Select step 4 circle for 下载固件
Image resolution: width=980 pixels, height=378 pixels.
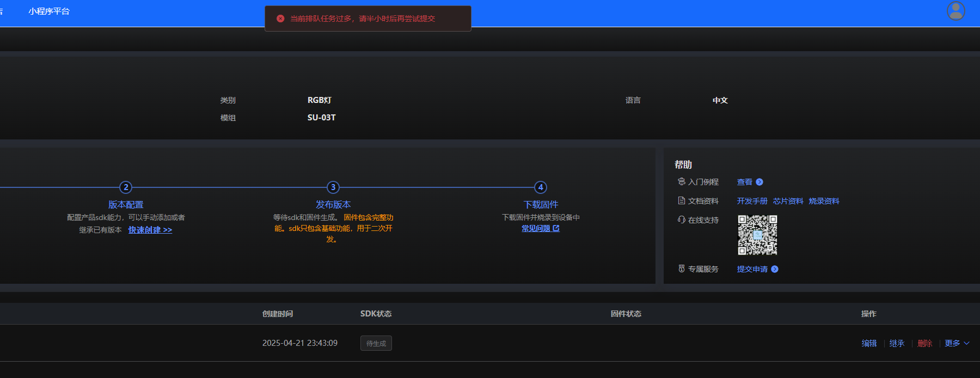[541, 187]
